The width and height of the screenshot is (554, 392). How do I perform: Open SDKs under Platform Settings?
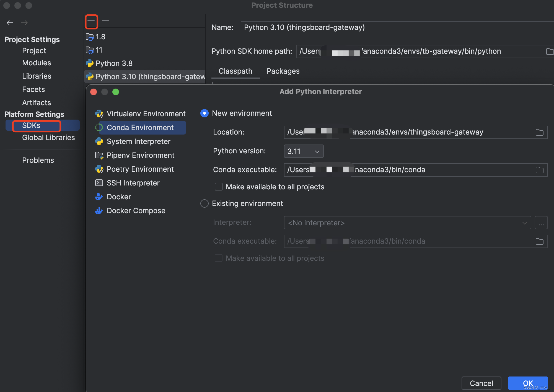click(x=43, y=125)
